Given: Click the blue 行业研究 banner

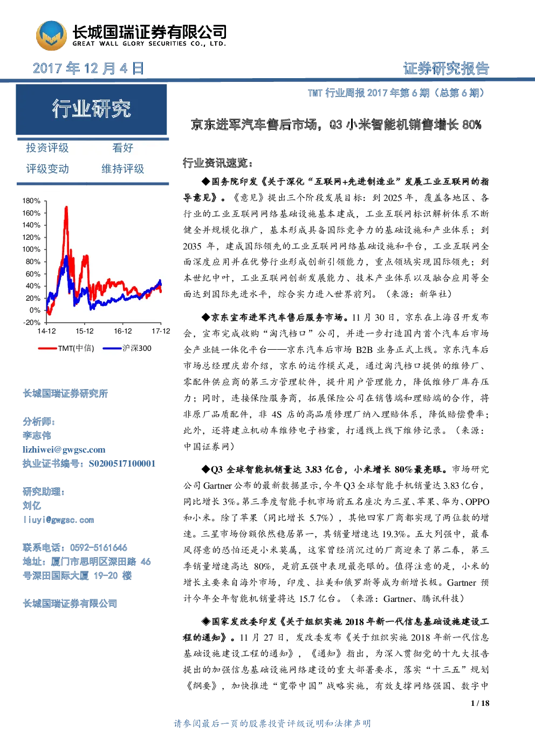Looking at the screenshot, I should point(91,109).
